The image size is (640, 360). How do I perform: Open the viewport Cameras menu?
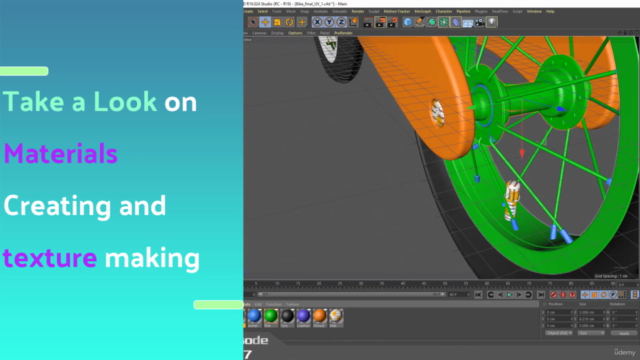point(259,33)
